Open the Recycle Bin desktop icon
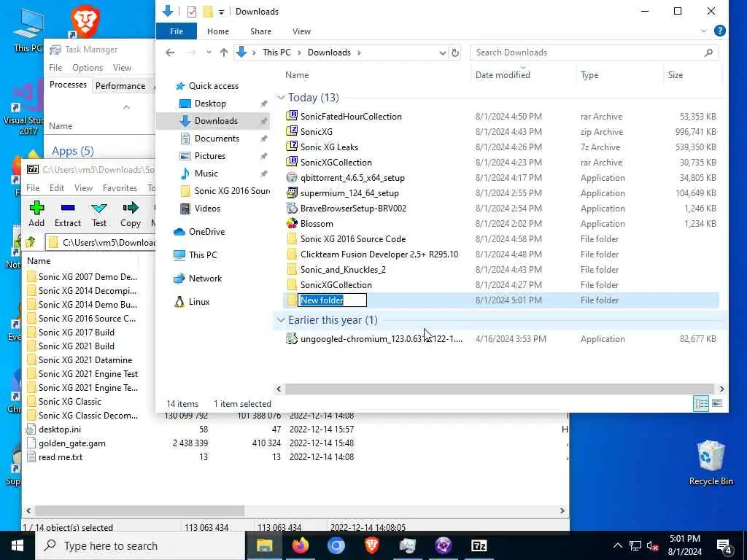This screenshot has height=560, width=747. [711, 462]
